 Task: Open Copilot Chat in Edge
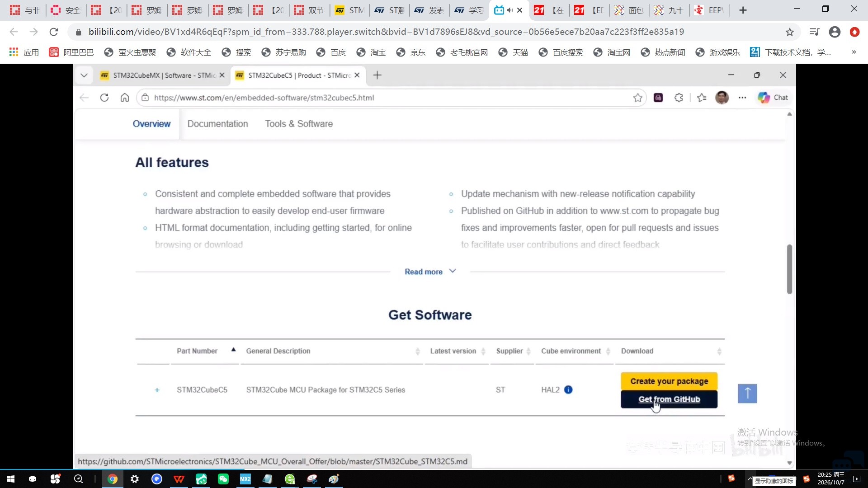[x=773, y=98]
